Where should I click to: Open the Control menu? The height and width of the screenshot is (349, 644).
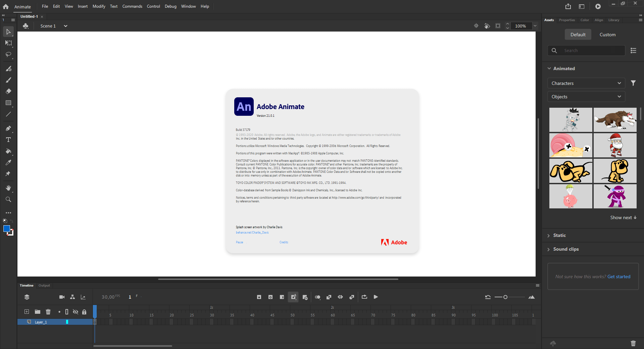point(153,6)
